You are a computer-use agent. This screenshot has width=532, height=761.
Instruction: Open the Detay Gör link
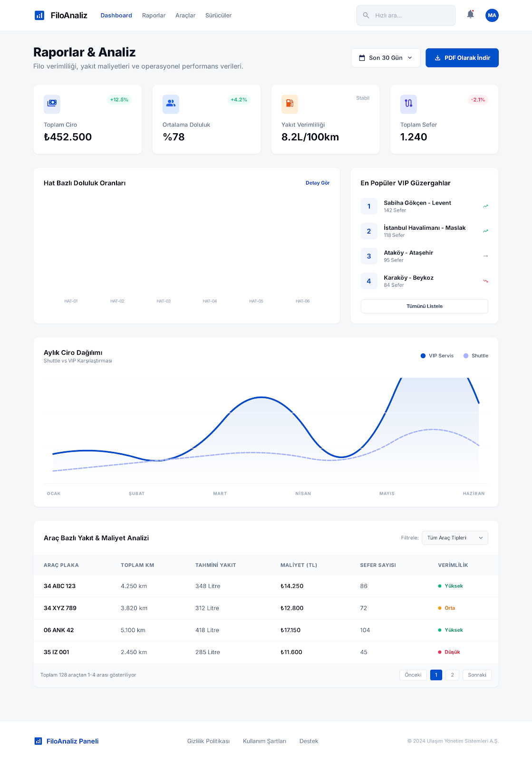[x=317, y=183]
